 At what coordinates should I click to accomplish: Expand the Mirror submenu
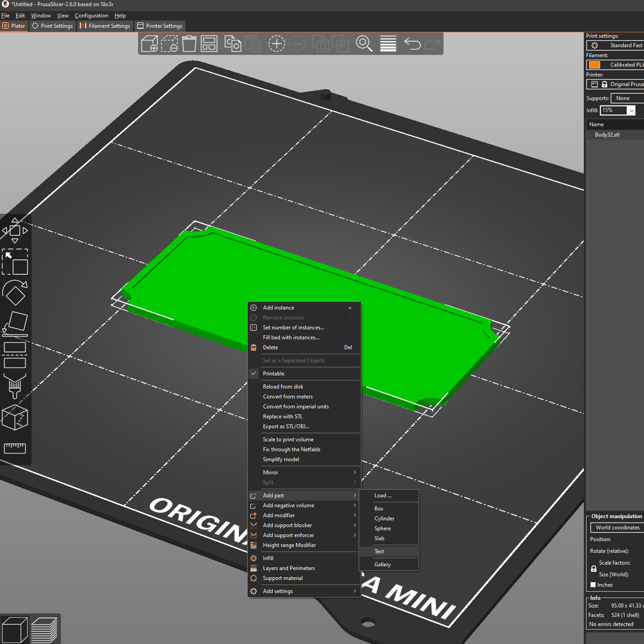coord(304,472)
